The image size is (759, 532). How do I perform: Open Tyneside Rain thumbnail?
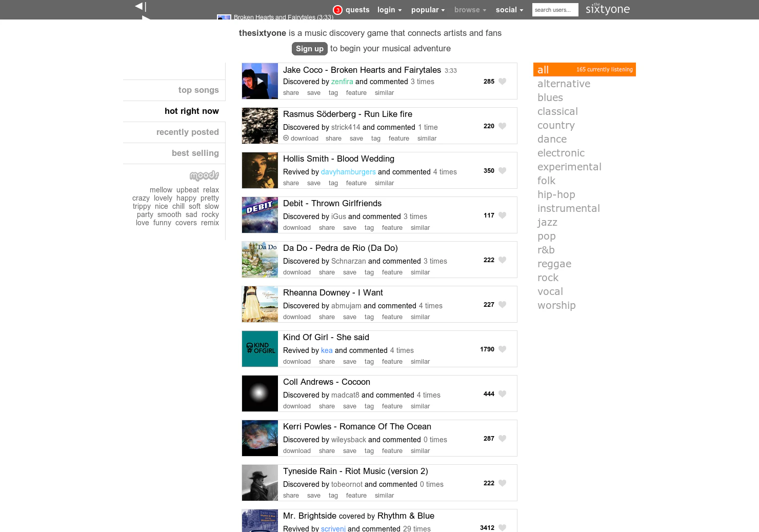(260, 483)
